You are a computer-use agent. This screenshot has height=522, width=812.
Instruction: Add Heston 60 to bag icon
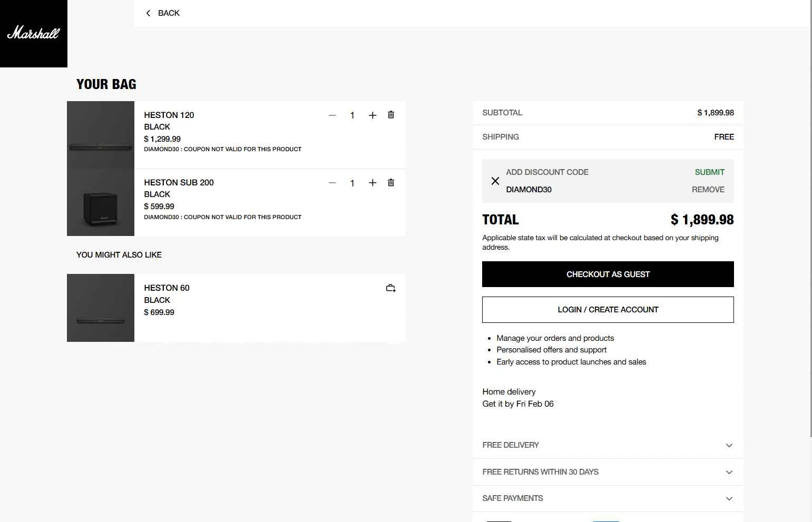[x=390, y=288]
